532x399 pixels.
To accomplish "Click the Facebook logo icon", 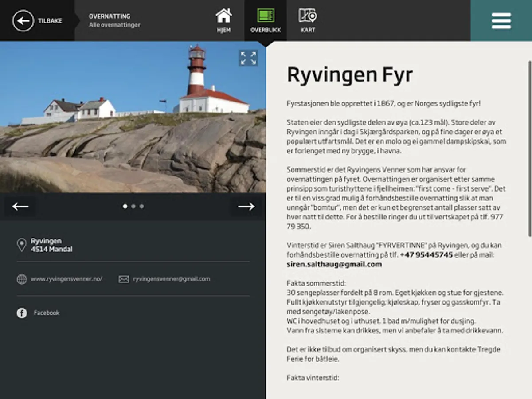I will coord(22,313).
